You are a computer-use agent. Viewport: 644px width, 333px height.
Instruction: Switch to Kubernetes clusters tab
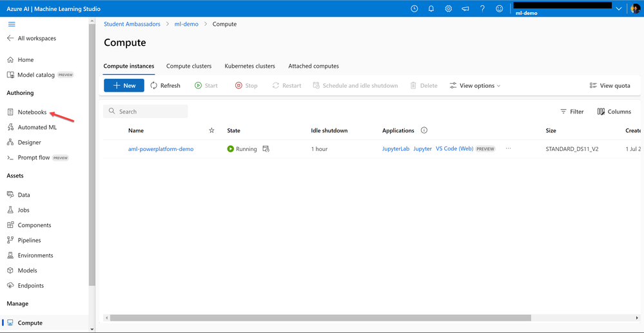click(x=249, y=66)
